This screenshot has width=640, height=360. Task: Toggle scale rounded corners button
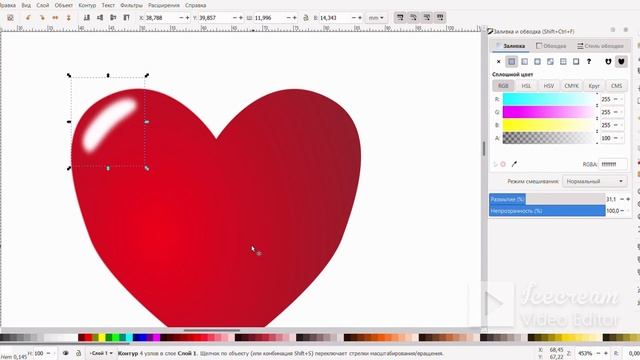(413, 17)
